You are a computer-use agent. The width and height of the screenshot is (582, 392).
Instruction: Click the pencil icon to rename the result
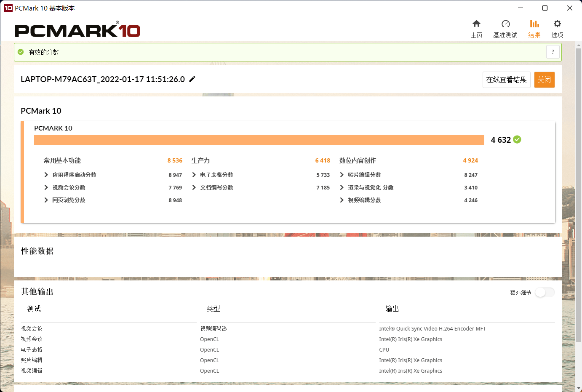(x=192, y=79)
